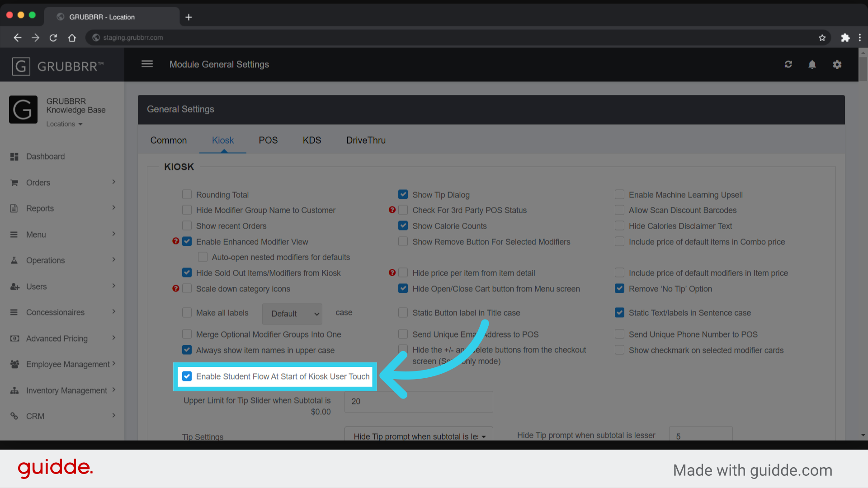Screen dimensions: 868x488
Task: Click the GRUBBRR logo in top-left header
Action: pos(57,66)
